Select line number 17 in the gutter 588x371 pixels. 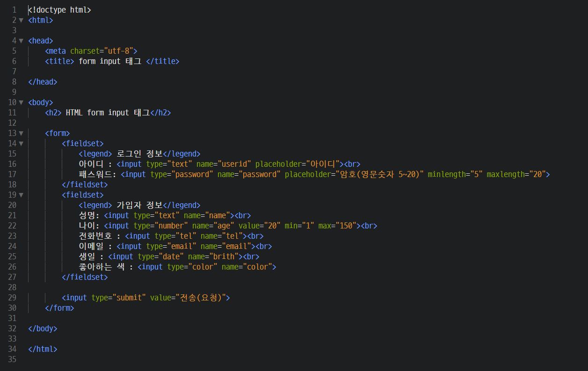[12, 174]
